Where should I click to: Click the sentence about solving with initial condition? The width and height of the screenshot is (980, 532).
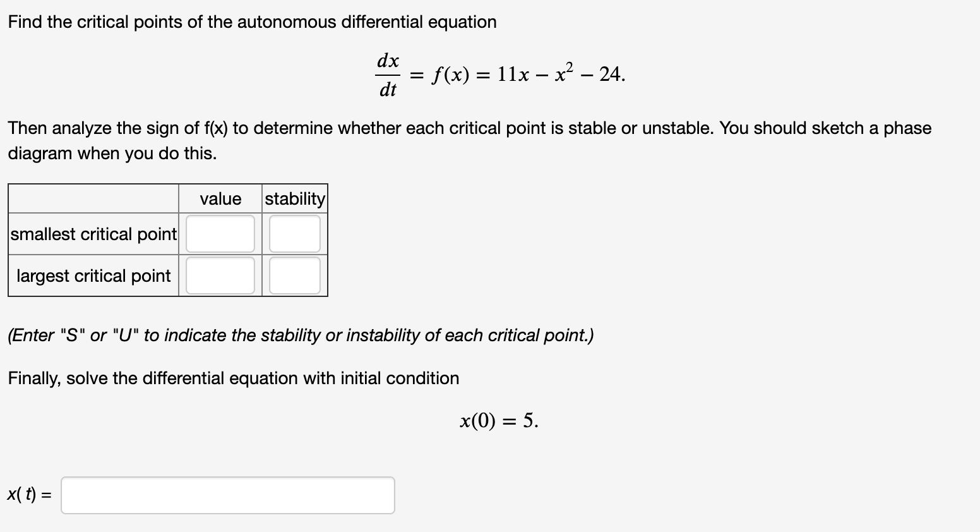[234, 378]
